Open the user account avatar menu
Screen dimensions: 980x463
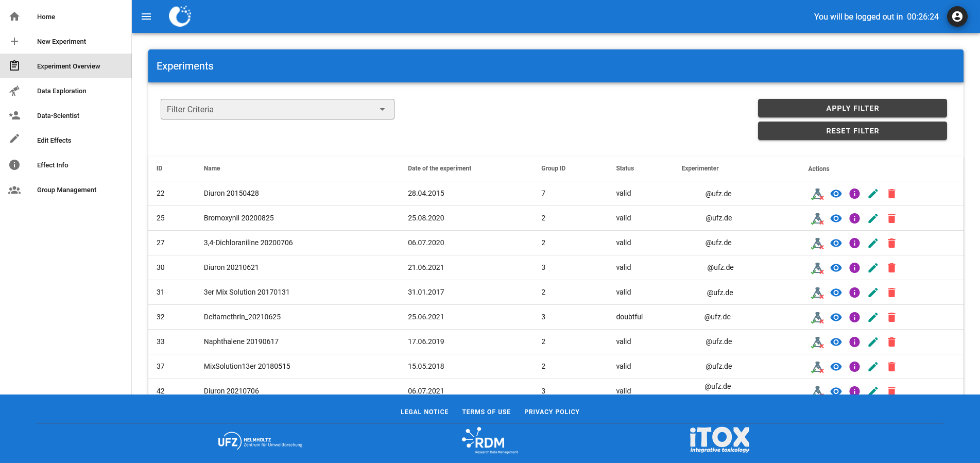coord(957,16)
